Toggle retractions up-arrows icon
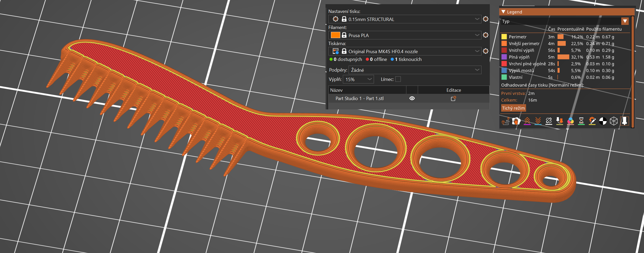 tap(527, 121)
